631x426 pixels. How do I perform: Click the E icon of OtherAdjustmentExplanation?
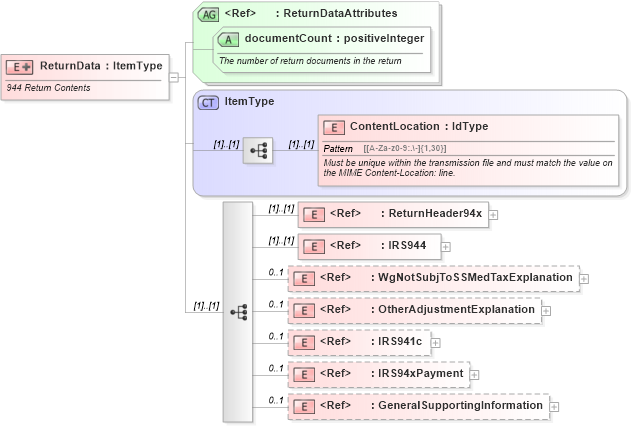(x=304, y=311)
